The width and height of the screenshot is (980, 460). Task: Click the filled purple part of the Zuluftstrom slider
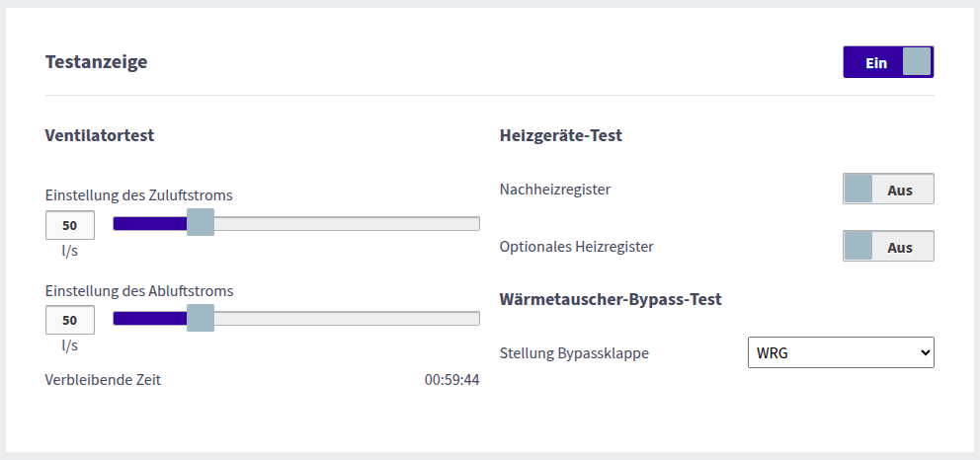point(150,223)
